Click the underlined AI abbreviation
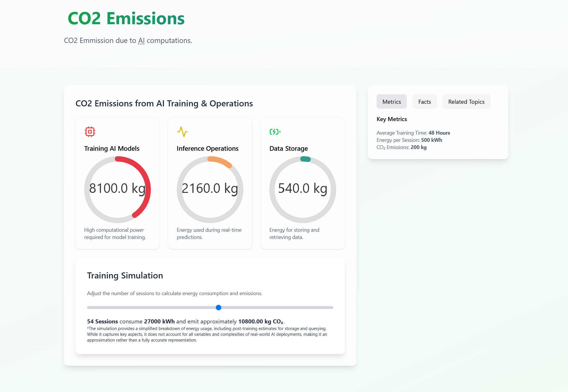This screenshot has height=392, width=568. coord(141,41)
